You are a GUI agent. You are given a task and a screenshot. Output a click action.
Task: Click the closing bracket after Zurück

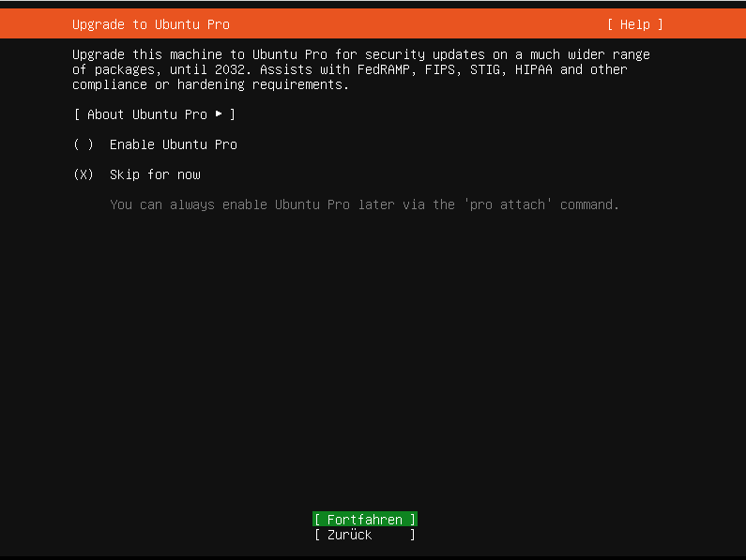coord(413,535)
